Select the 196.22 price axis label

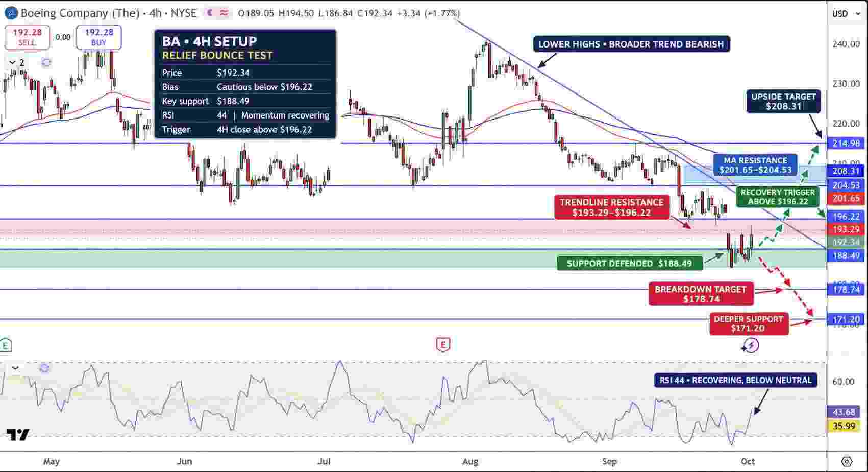coord(846,217)
